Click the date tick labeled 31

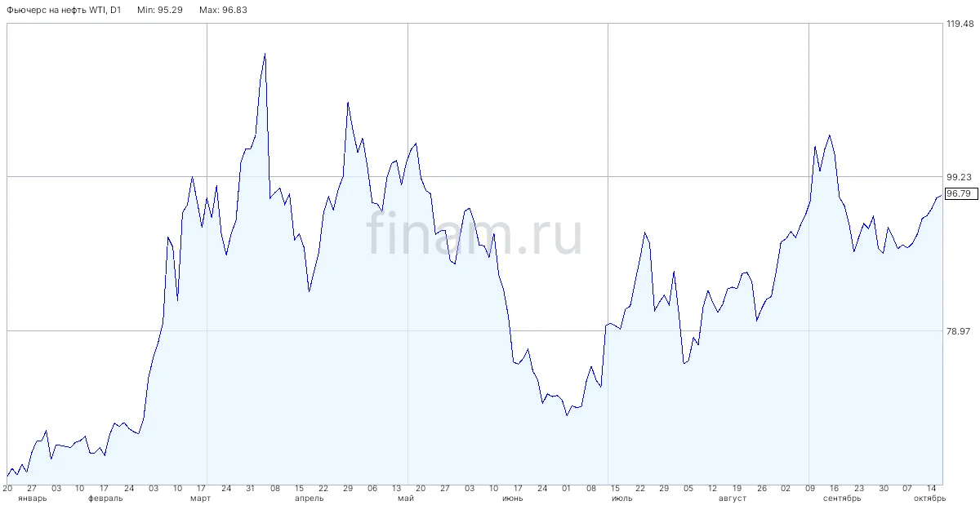click(251, 488)
